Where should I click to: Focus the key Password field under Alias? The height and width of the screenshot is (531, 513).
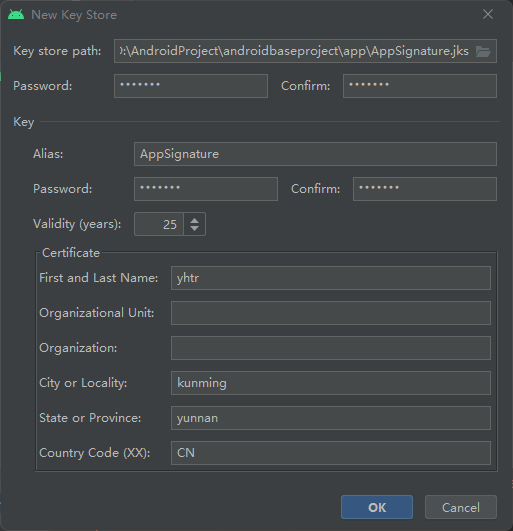click(206, 189)
